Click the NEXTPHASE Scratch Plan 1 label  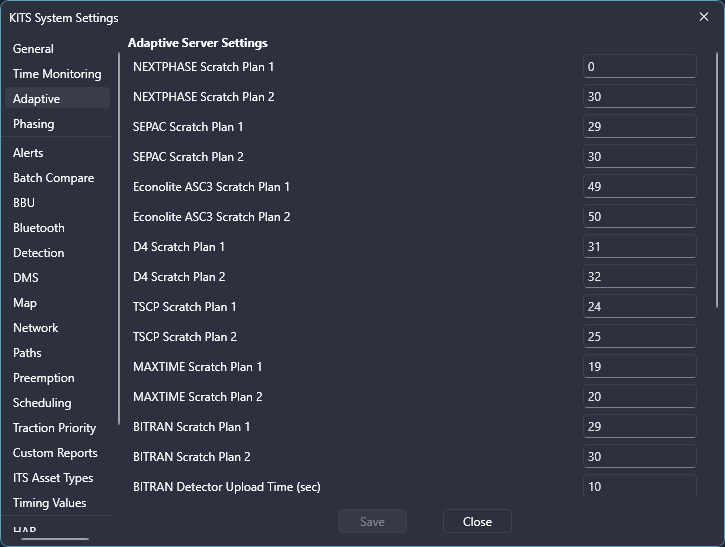203,67
